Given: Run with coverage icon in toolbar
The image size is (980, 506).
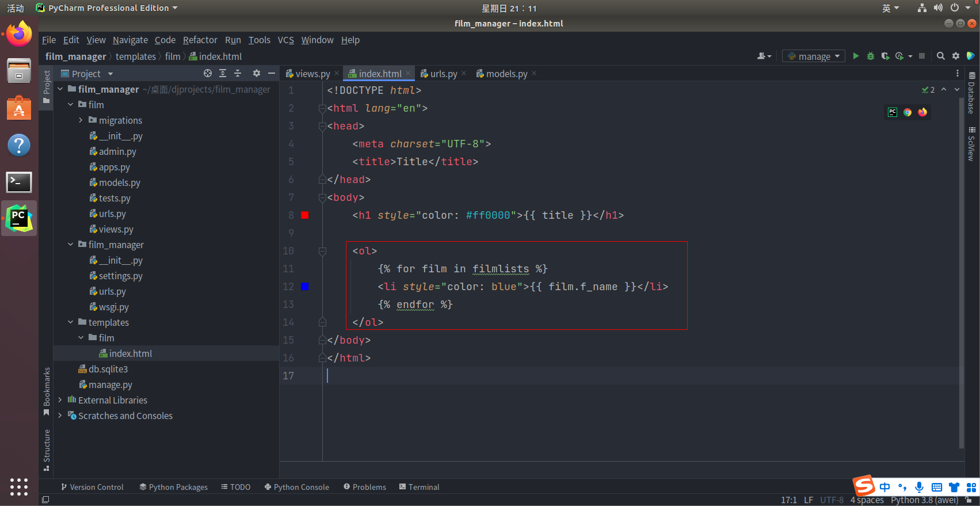Looking at the screenshot, I should coord(885,56).
